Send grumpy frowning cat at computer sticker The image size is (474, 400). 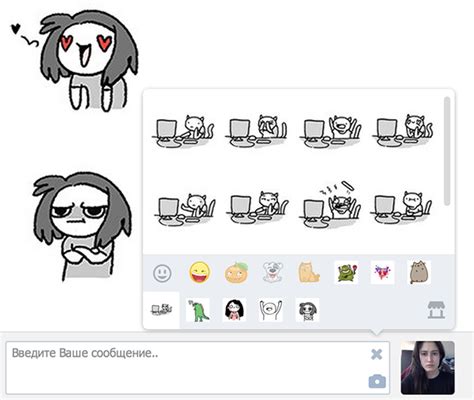point(402,208)
